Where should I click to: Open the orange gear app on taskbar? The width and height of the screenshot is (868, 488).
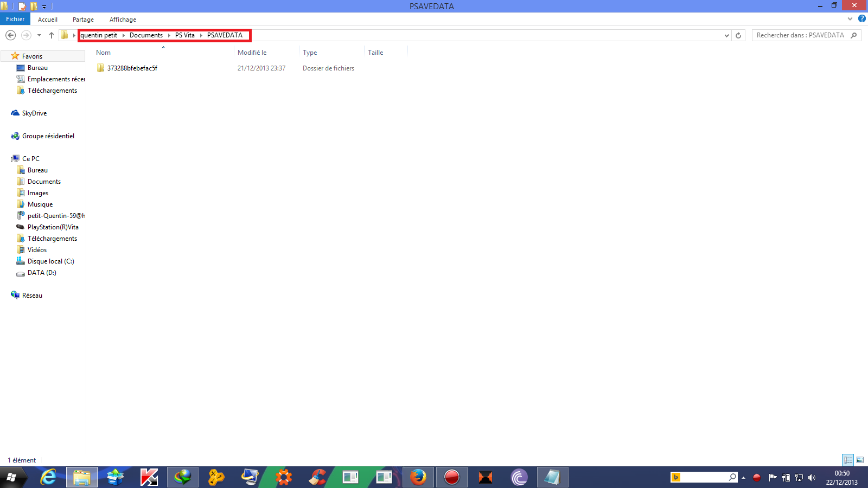[284, 477]
